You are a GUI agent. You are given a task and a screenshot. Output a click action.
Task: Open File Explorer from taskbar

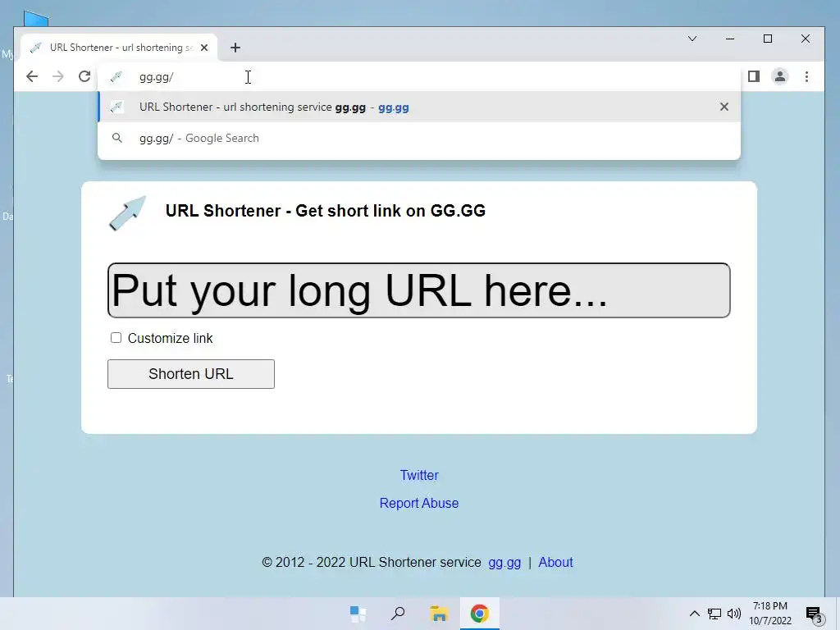[x=439, y=614]
